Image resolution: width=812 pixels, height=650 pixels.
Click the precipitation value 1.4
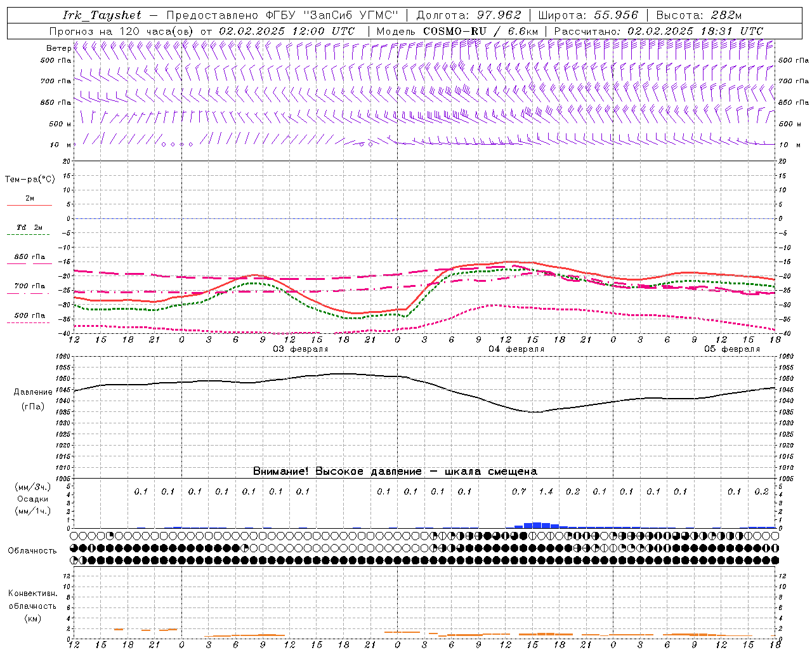[546, 491]
